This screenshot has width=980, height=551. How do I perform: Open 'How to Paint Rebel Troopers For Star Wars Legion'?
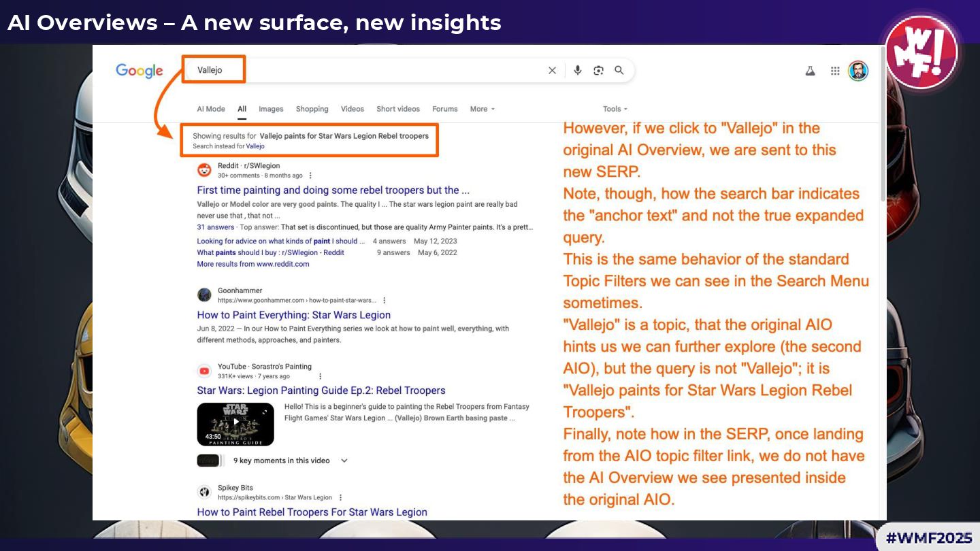point(312,512)
